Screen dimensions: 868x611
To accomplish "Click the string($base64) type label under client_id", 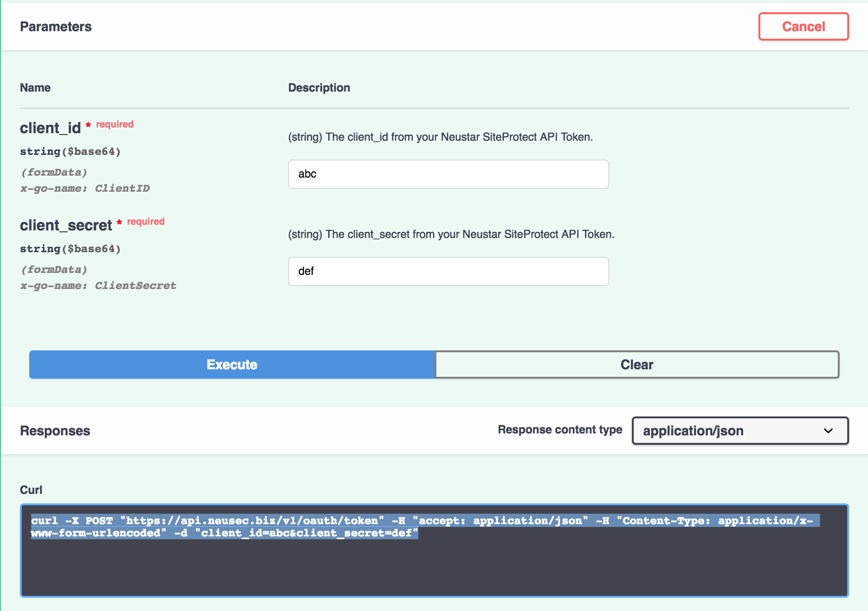I will click(70, 151).
